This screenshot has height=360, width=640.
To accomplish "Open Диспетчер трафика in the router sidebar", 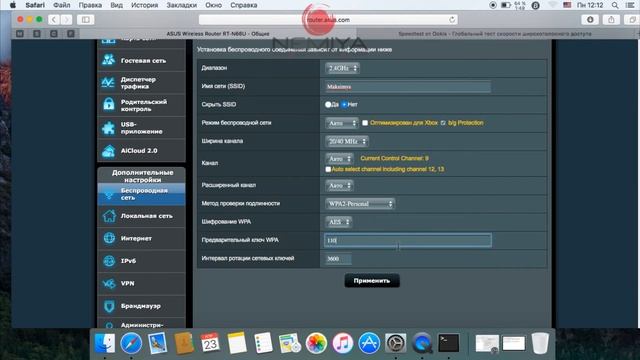I will [x=141, y=83].
